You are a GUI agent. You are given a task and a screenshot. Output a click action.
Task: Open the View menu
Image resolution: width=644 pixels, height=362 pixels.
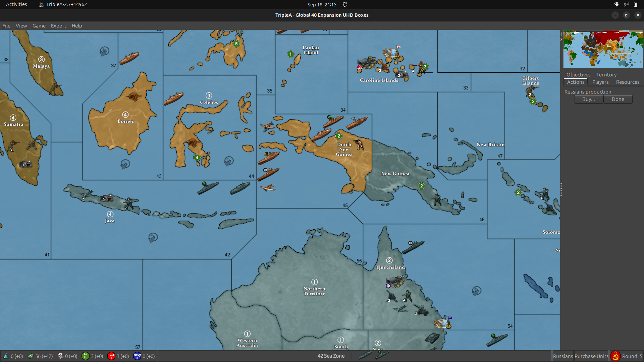tap(21, 26)
